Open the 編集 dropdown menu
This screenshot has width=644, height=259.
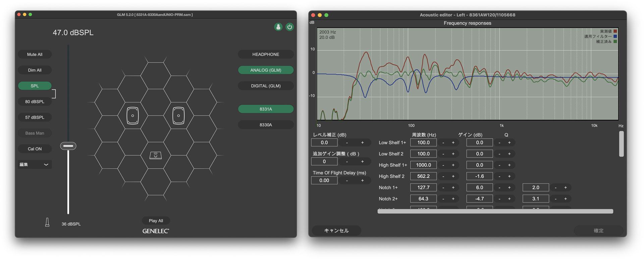35,165
